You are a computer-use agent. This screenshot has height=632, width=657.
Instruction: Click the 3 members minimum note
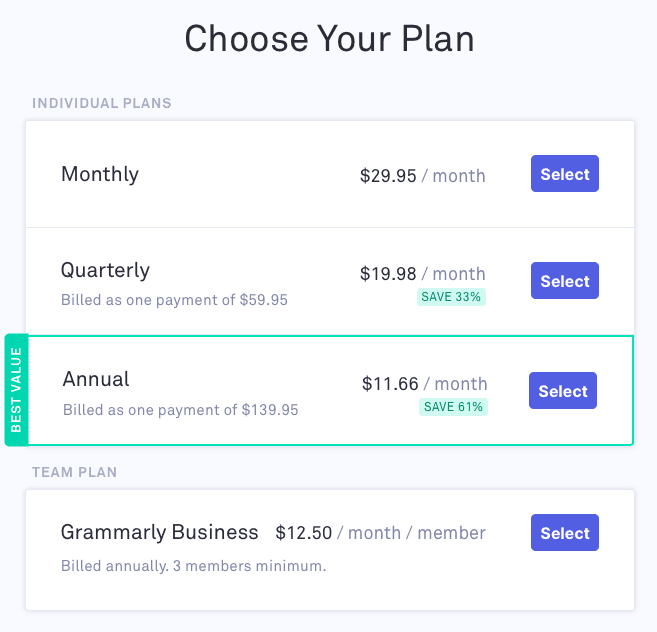(x=193, y=566)
